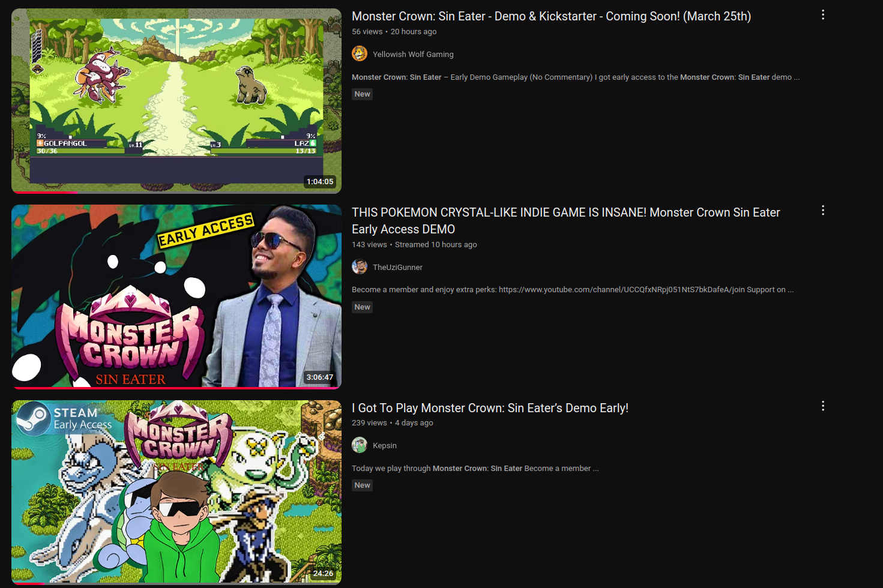Click the Yellowish Wolf Gaming channel avatar
Screen dimensions: 883x588
pos(360,54)
